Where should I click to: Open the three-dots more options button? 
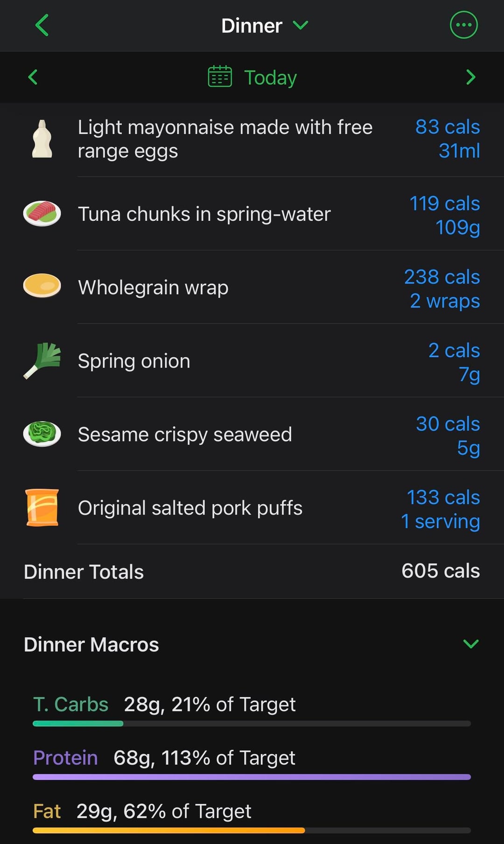[x=463, y=25]
